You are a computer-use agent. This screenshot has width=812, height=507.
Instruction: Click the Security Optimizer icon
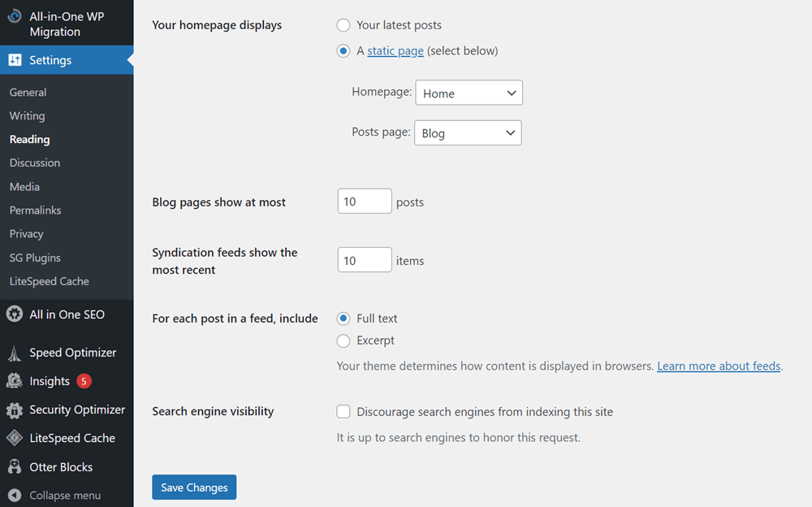coord(15,409)
